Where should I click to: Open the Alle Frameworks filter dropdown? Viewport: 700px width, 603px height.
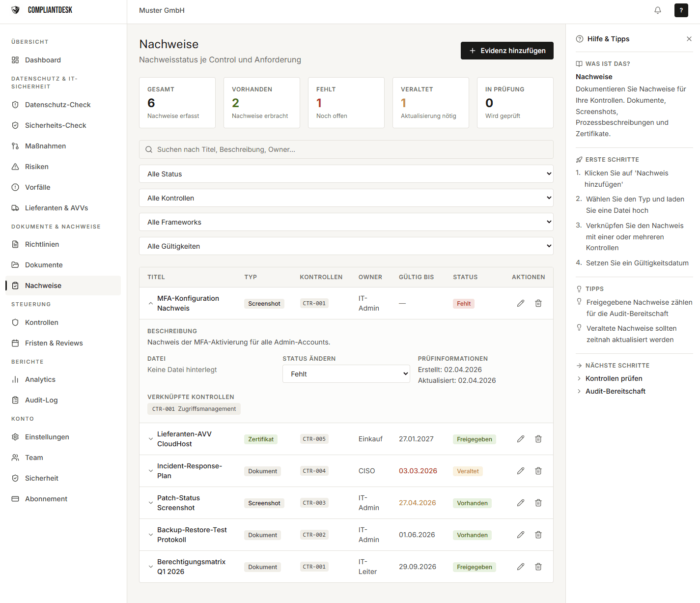[346, 222]
